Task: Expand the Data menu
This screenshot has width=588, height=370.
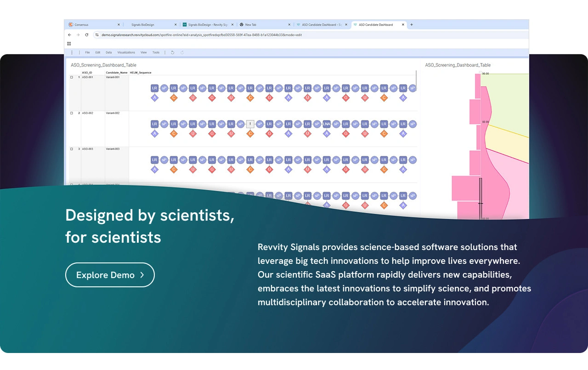Action: click(108, 52)
